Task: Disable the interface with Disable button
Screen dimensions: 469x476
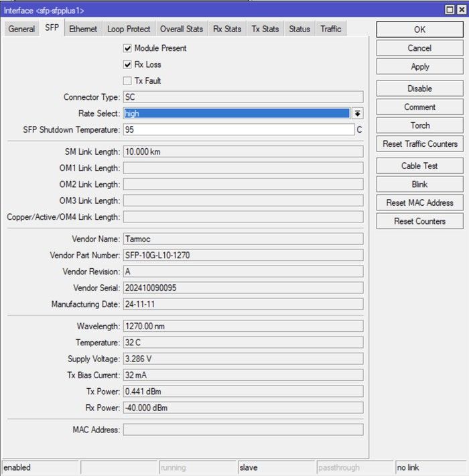Action: tap(419, 88)
